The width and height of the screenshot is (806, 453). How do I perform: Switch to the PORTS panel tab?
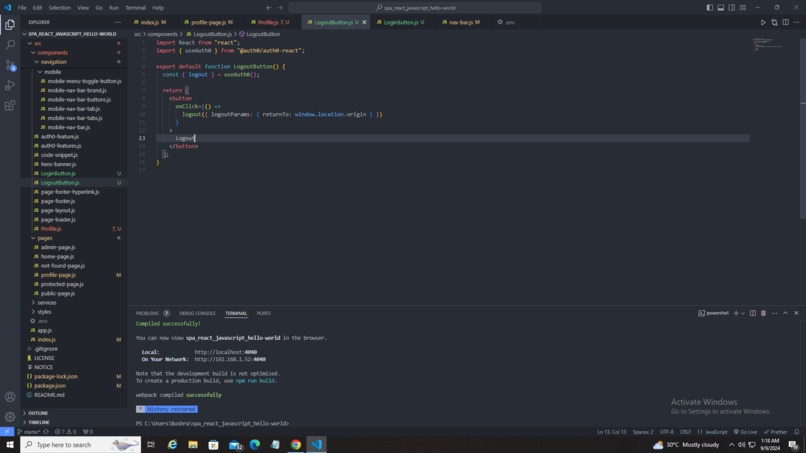point(264,313)
